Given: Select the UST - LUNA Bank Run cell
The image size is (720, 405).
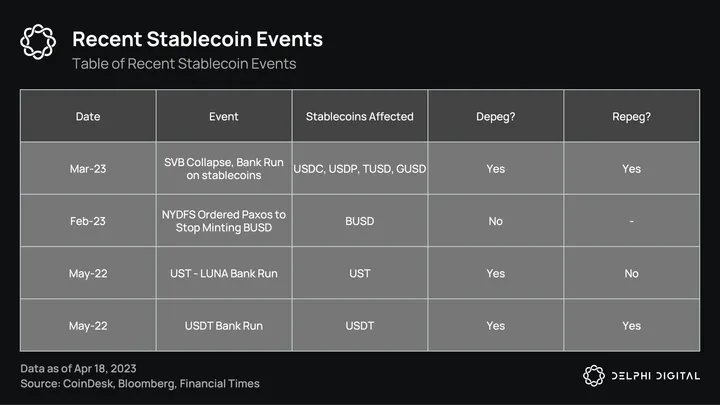Looking at the screenshot, I should coord(224,273).
